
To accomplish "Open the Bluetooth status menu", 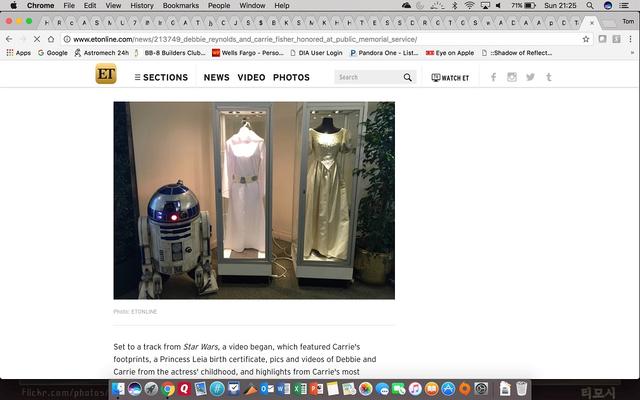I will 455,5.
